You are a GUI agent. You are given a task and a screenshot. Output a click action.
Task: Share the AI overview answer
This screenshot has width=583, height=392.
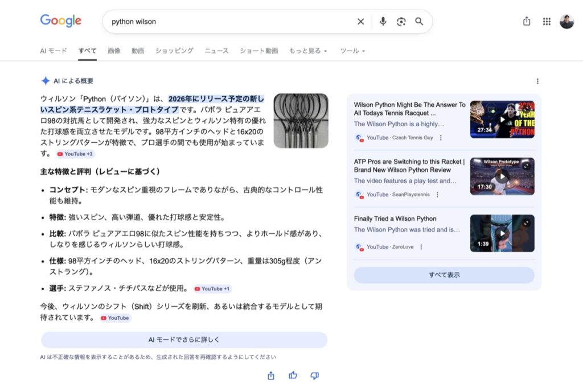[271, 376]
